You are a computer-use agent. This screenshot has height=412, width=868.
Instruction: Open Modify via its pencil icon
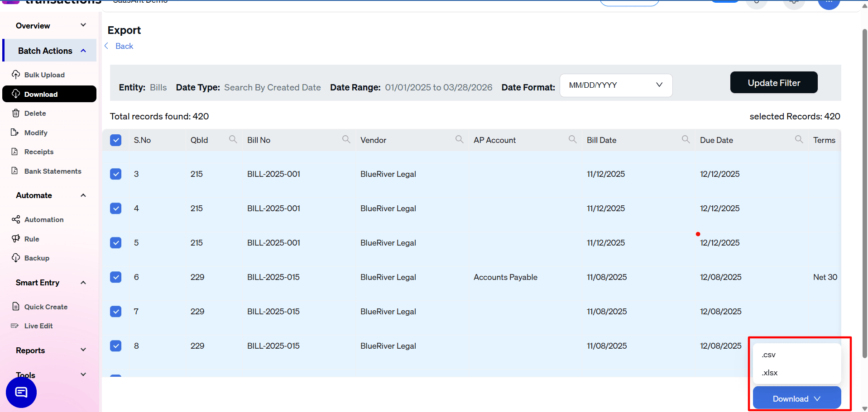pos(15,133)
